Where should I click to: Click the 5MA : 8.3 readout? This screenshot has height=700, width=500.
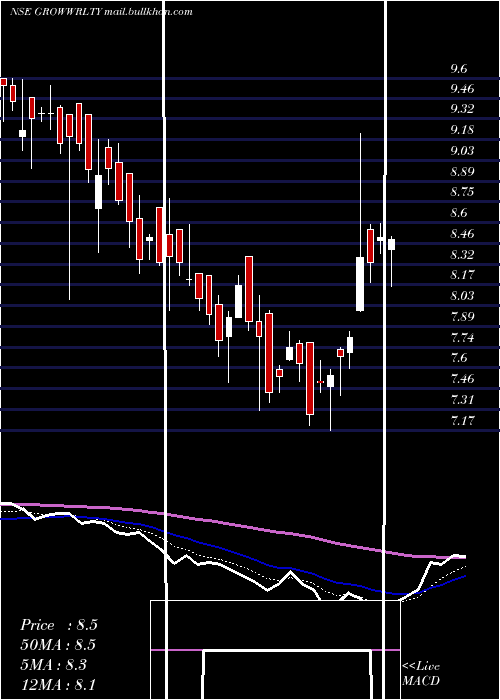tap(54, 665)
